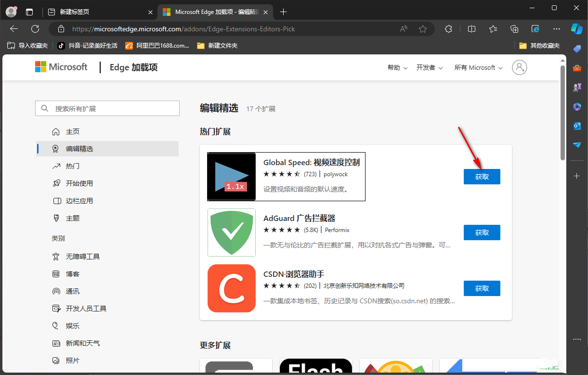Open the Global Speed extension thumbnail
This screenshot has width=588, height=375.
tap(232, 177)
